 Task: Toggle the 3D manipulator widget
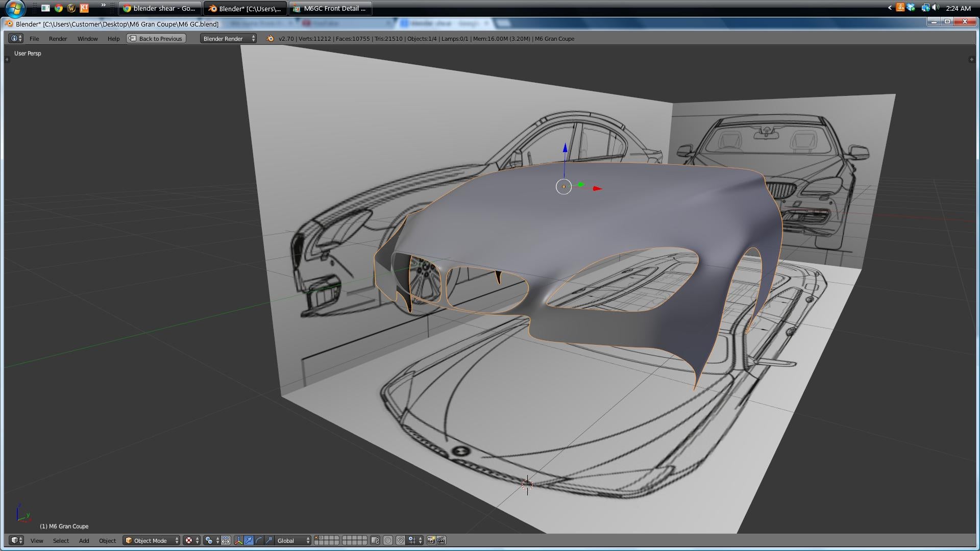(x=238, y=540)
